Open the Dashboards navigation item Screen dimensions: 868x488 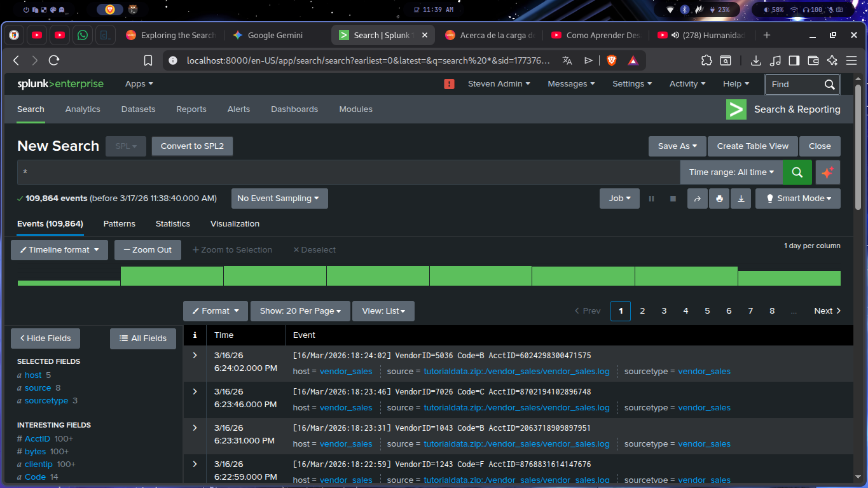[294, 109]
